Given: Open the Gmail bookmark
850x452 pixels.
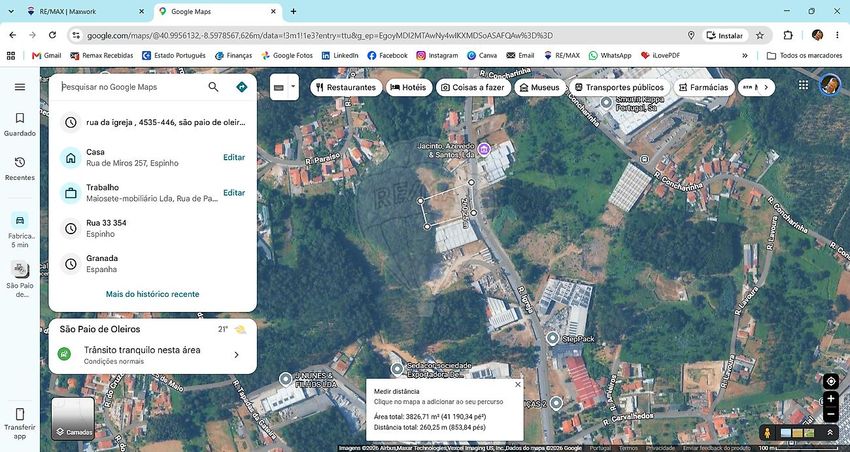Looking at the screenshot, I should [x=47, y=55].
